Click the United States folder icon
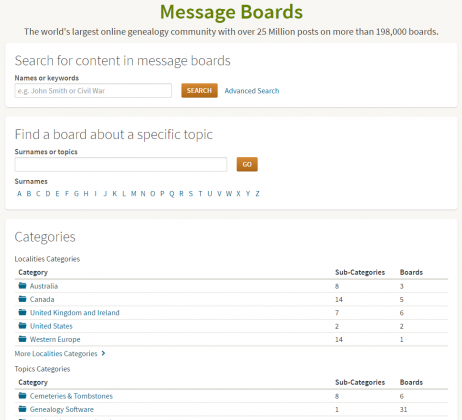This screenshot has width=462, height=420. coord(22,326)
